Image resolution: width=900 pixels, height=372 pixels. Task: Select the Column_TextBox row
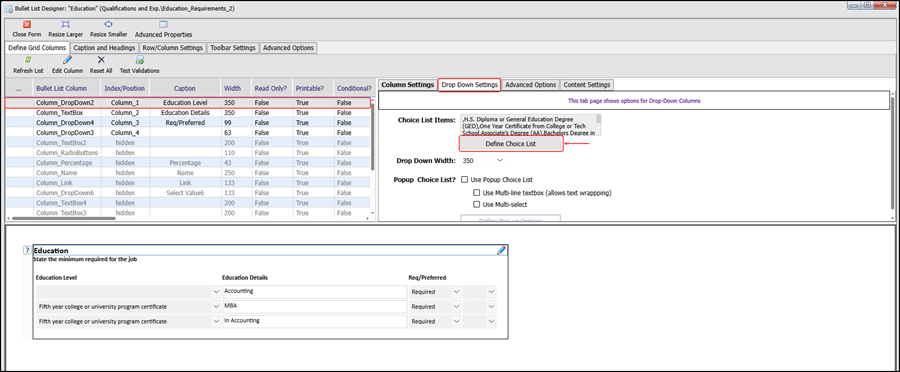(187, 113)
